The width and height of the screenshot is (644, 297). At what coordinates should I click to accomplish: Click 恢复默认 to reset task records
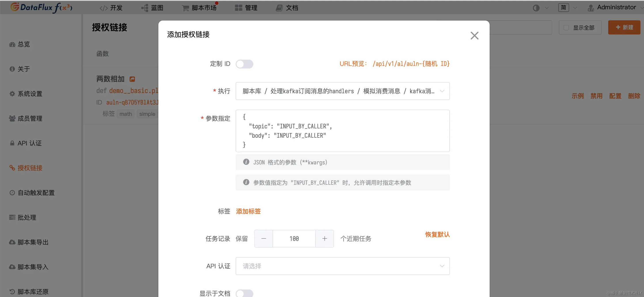click(437, 234)
